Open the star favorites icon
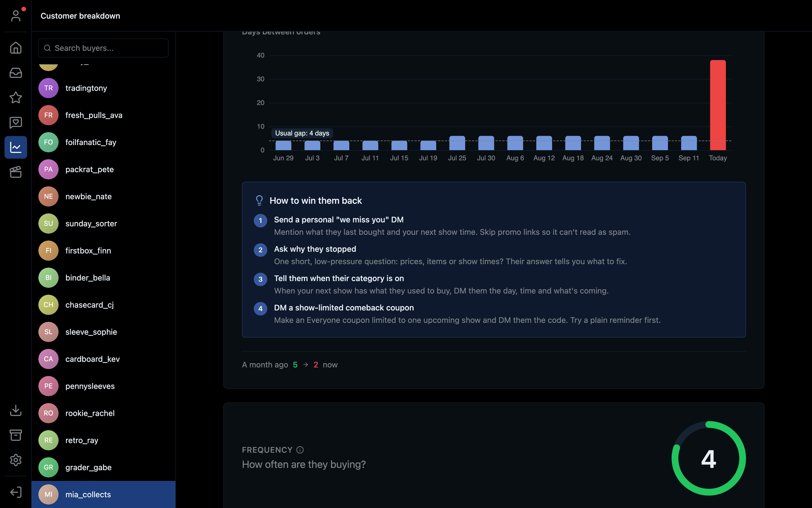This screenshot has height=508, width=812. [x=16, y=97]
